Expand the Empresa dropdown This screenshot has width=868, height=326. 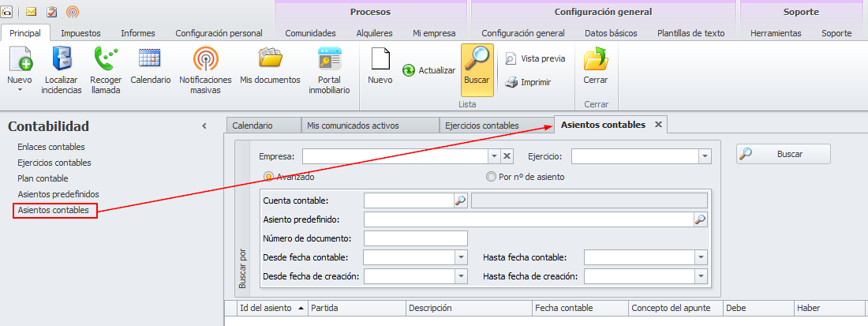pos(493,156)
